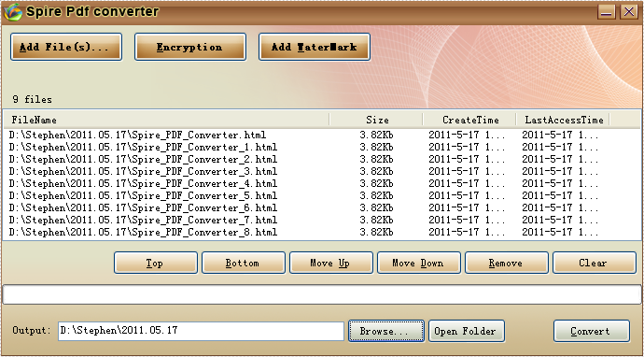Select the Spire_PDF_Converter_6.html file row

point(322,207)
